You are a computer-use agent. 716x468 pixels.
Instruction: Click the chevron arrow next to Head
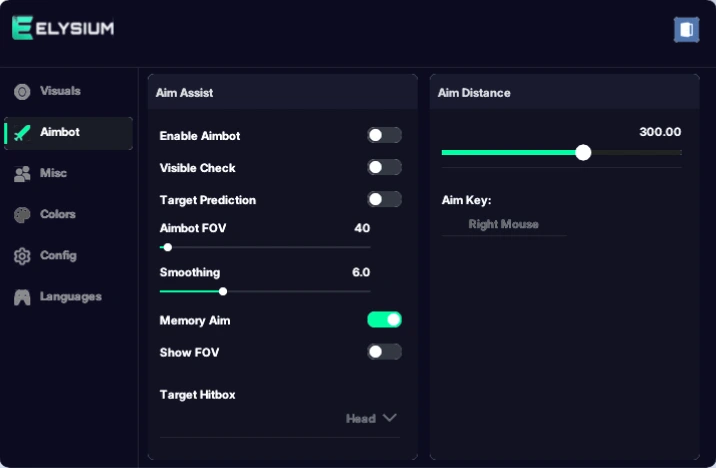click(x=390, y=418)
